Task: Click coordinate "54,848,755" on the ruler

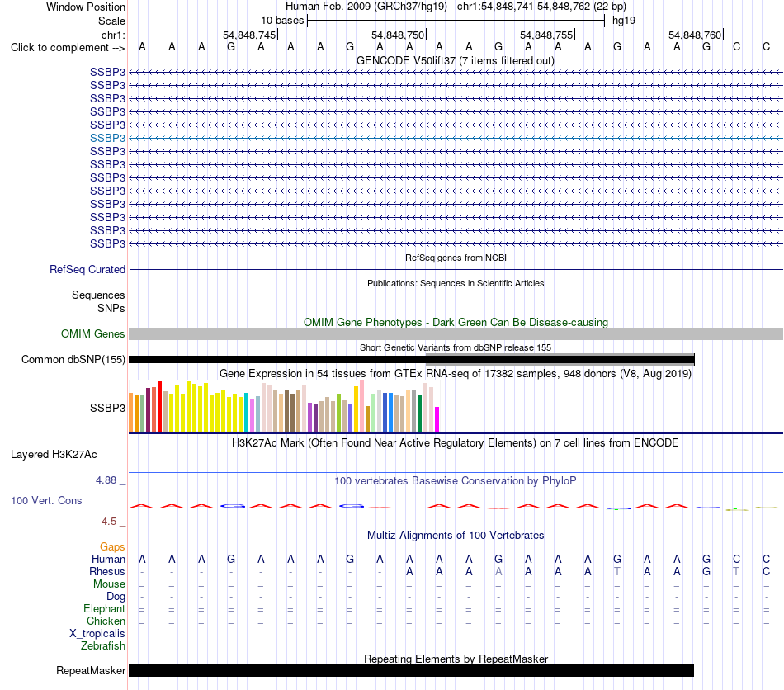Action: click(x=546, y=35)
